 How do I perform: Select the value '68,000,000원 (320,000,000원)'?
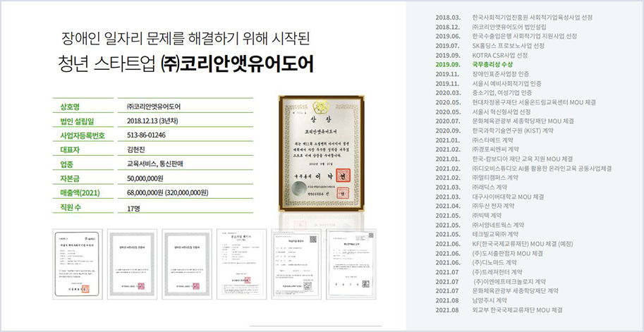[x=168, y=193]
